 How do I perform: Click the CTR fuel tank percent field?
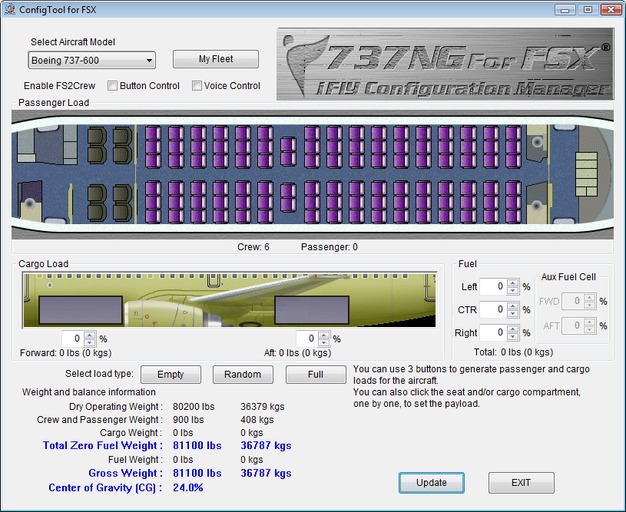coord(493,310)
